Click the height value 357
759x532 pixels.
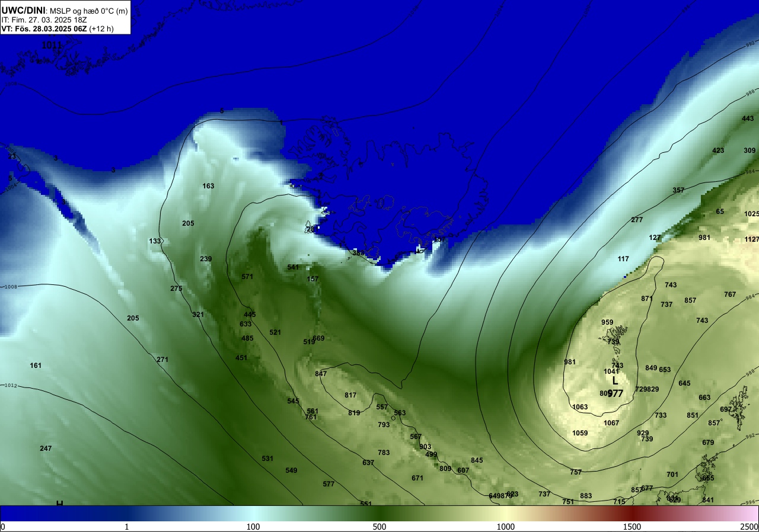(x=678, y=190)
